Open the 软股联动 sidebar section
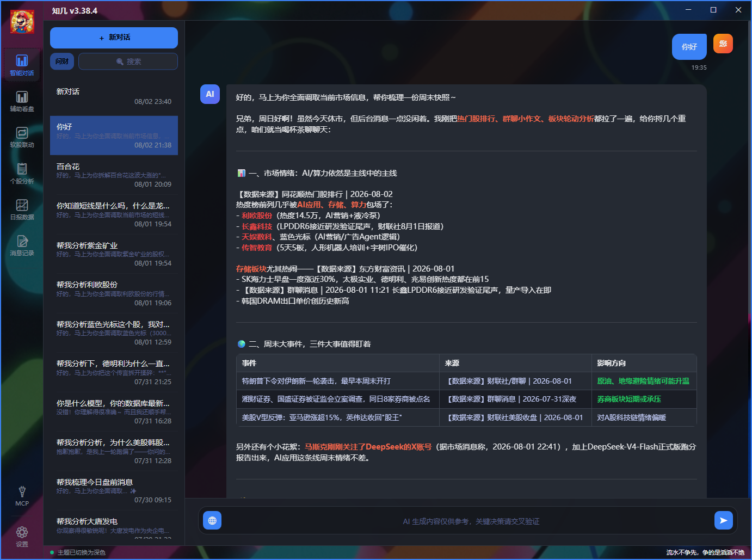 22,137
